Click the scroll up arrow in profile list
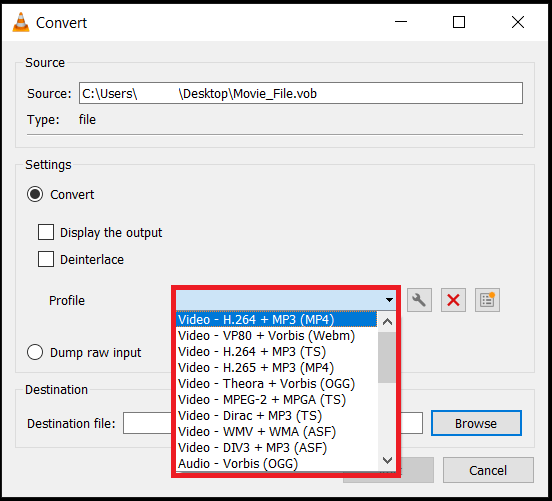 pos(387,321)
